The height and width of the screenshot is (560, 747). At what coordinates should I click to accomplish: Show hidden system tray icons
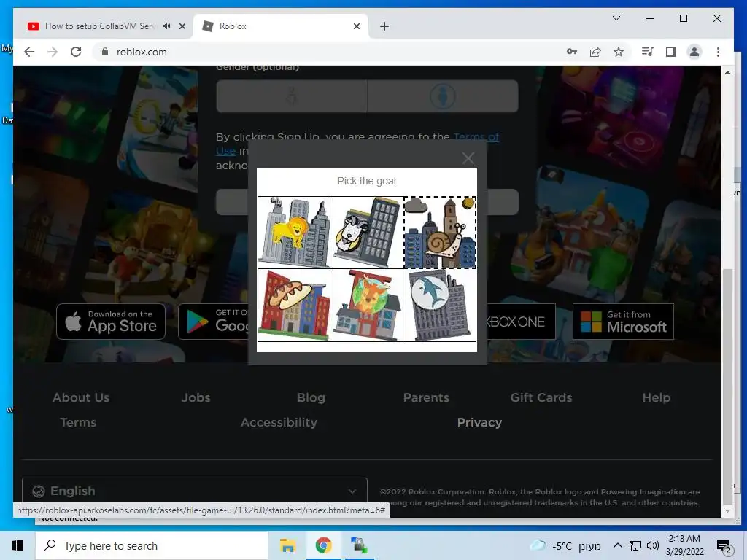(617, 545)
